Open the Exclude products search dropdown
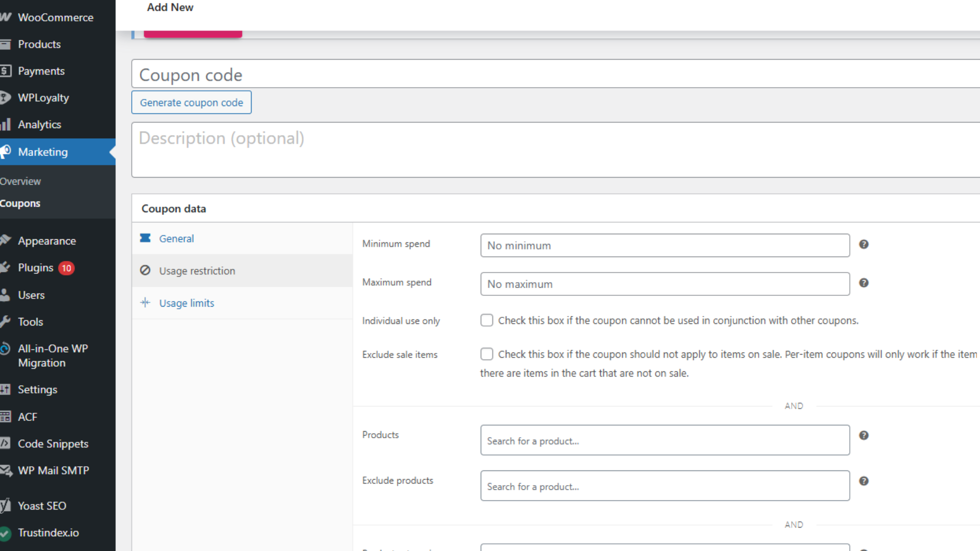 point(665,486)
